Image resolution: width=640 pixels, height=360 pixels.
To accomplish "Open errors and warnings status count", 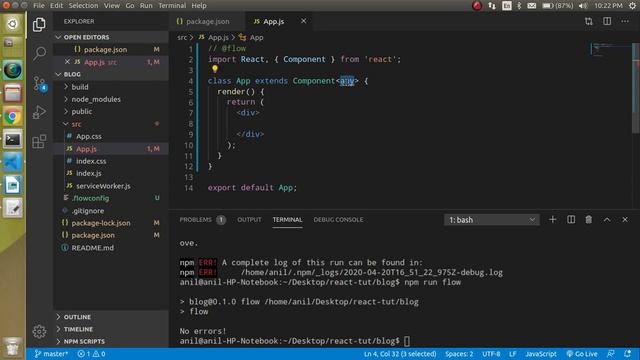I will (x=91, y=354).
